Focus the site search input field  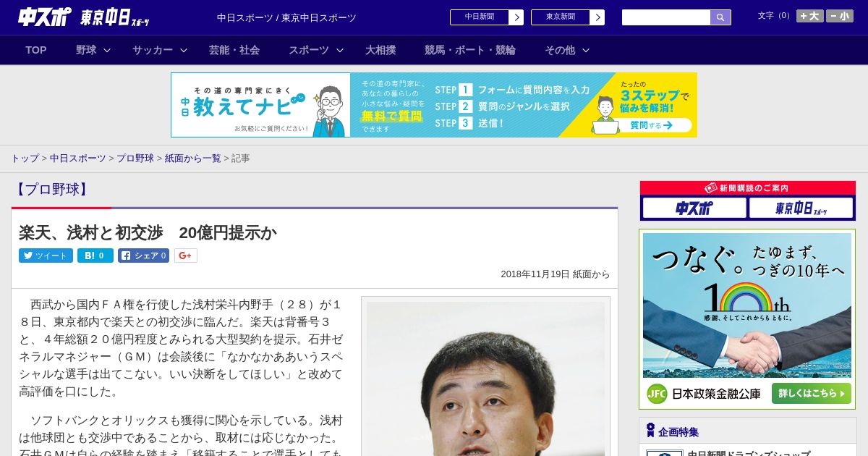666,17
